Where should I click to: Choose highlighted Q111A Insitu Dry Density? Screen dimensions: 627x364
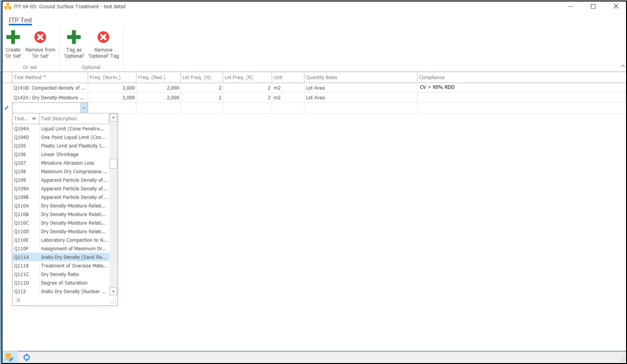tap(61, 257)
